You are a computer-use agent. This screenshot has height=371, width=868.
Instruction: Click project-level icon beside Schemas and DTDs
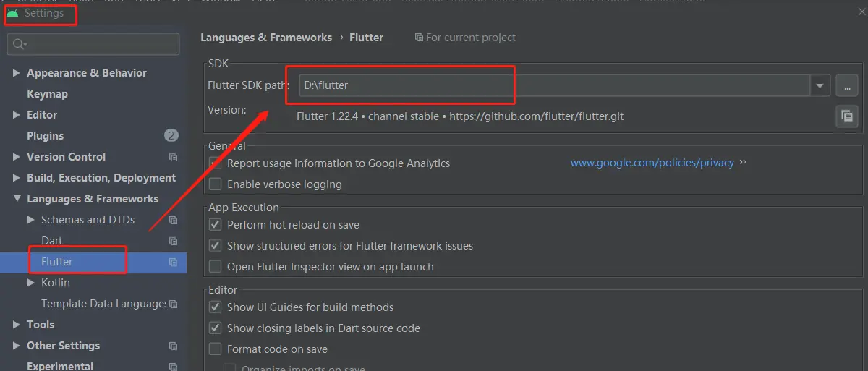(173, 220)
